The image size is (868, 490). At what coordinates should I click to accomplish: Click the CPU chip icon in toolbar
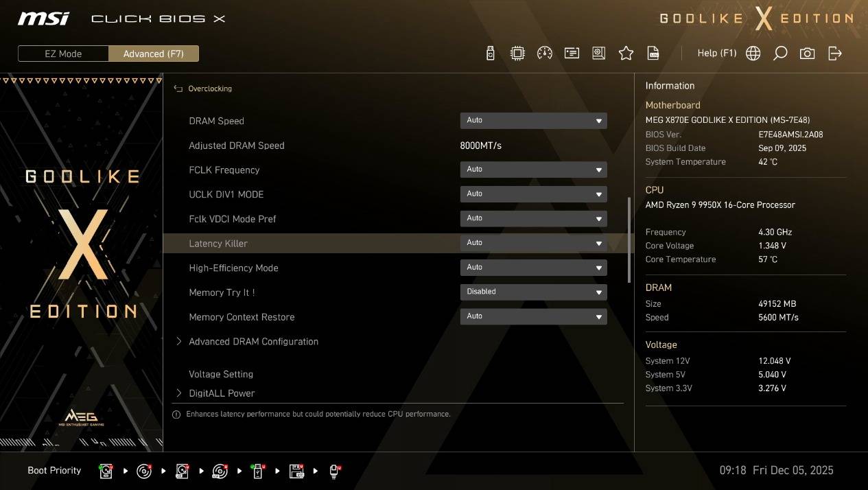[517, 54]
